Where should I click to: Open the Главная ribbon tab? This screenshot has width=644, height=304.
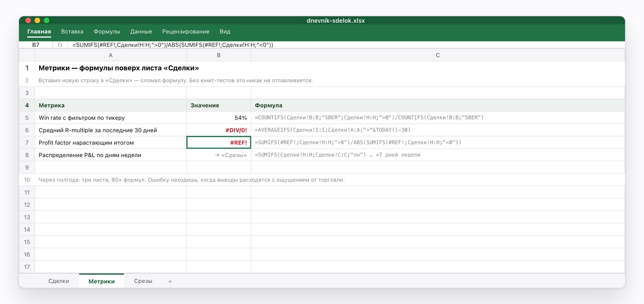coord(39,32)
